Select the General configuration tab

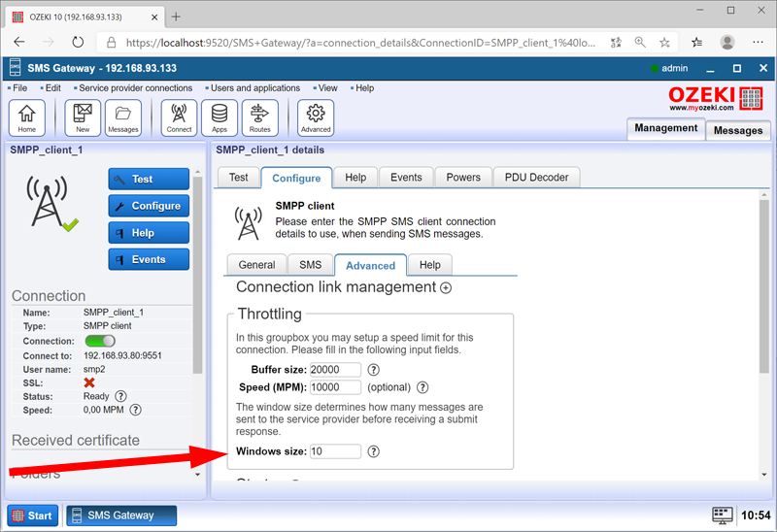coord(256,265)
